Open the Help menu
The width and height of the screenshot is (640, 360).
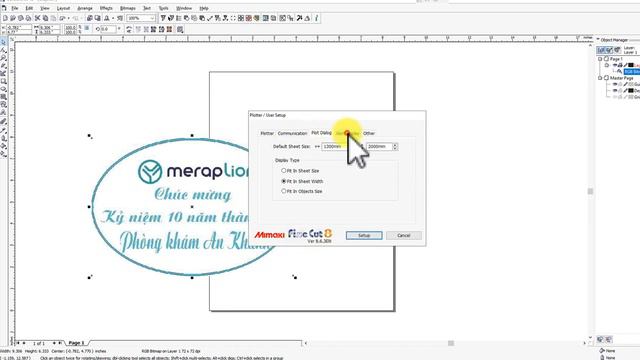click(x=204, y=8)
